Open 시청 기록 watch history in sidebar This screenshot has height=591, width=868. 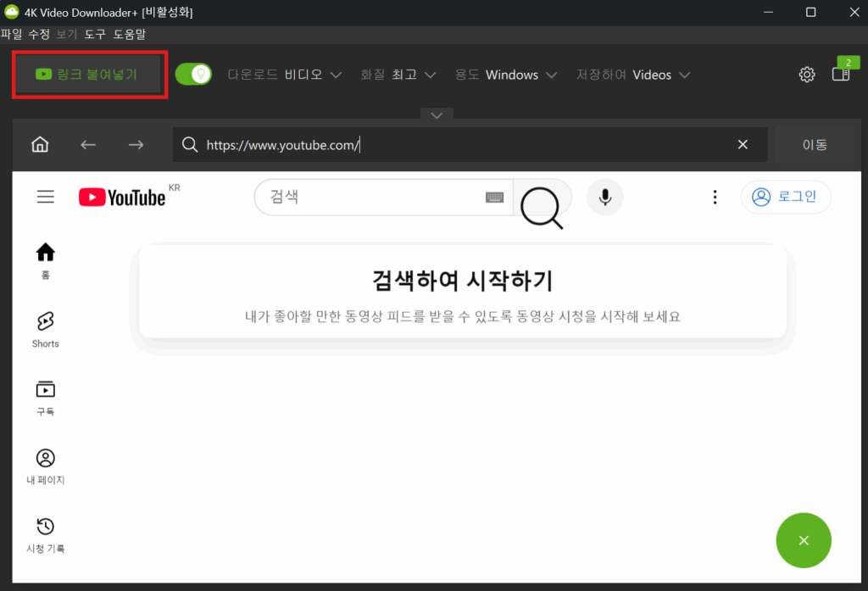[46, 534]
